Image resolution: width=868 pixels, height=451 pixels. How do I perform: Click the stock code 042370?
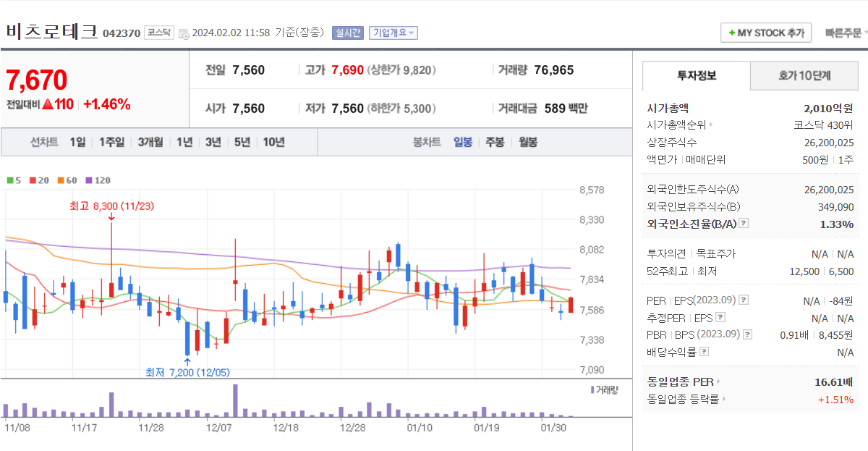(122, 33)
